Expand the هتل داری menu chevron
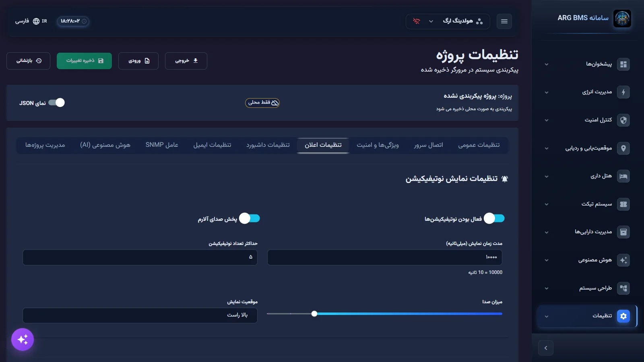The width and height of the screenshot is (644, 362). [547, 177]
